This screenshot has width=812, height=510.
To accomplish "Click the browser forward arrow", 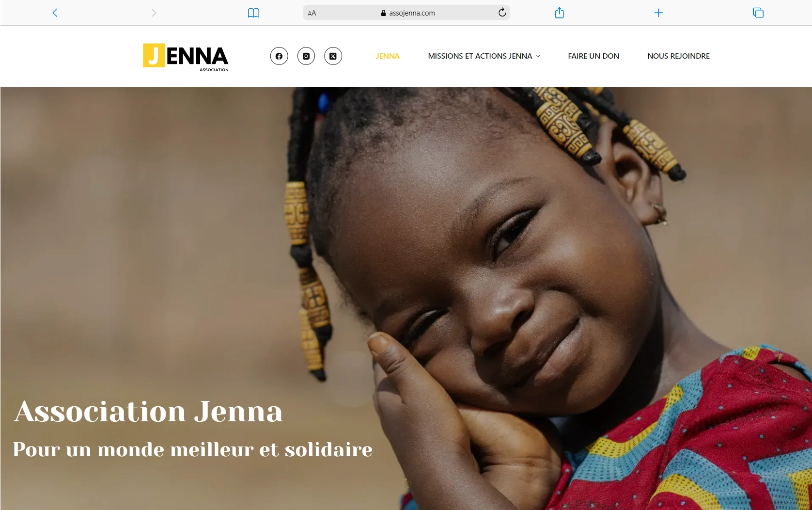I will click(x=154, y=13).
